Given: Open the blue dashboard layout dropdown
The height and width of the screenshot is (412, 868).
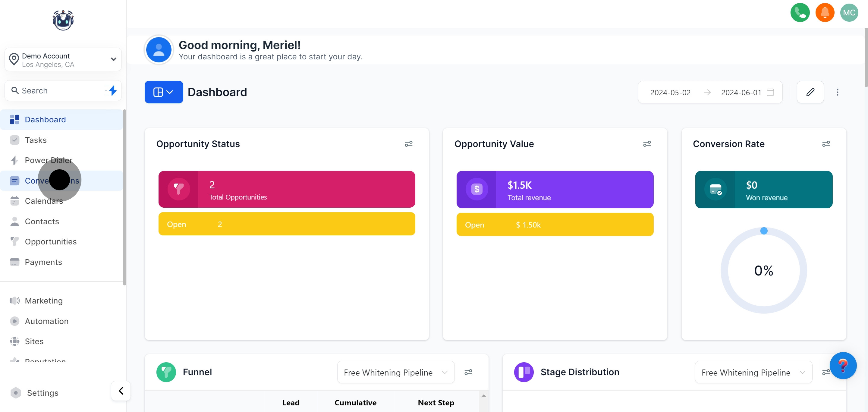Looking at the screenshot, I should (x=163, y=92).
